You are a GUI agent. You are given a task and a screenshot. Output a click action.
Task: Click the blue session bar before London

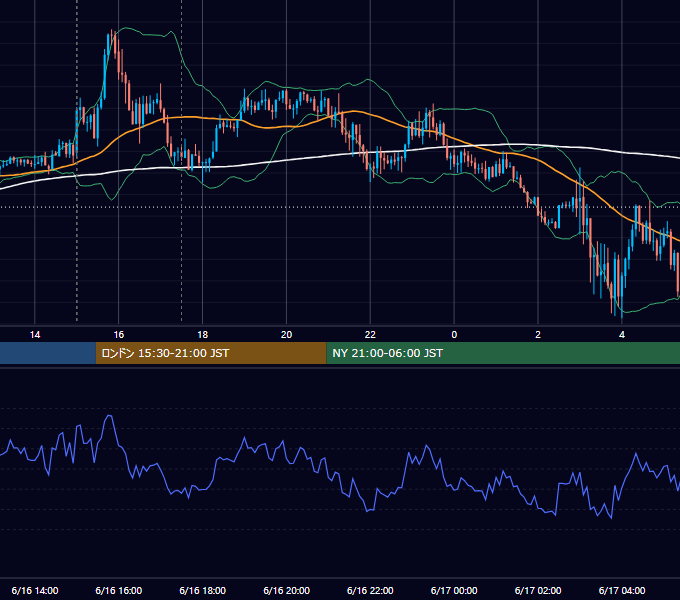[48, 353]
